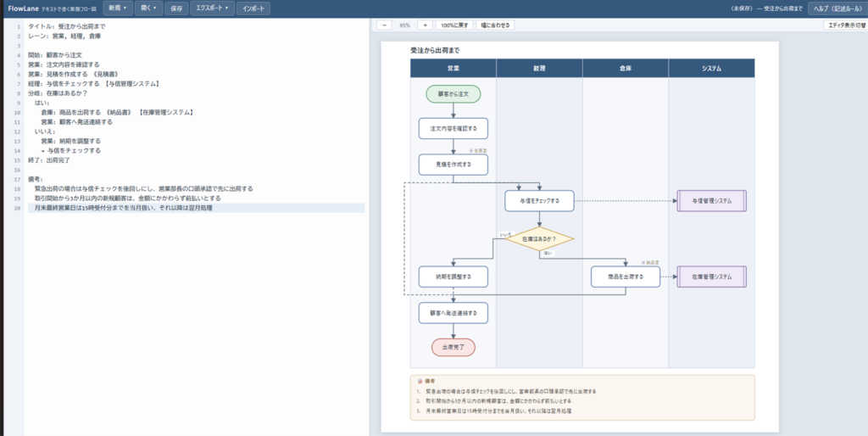This screenshot has height=436, width=868.
Task: Open the 新規 dropdown menu
Action: (117, 8)
